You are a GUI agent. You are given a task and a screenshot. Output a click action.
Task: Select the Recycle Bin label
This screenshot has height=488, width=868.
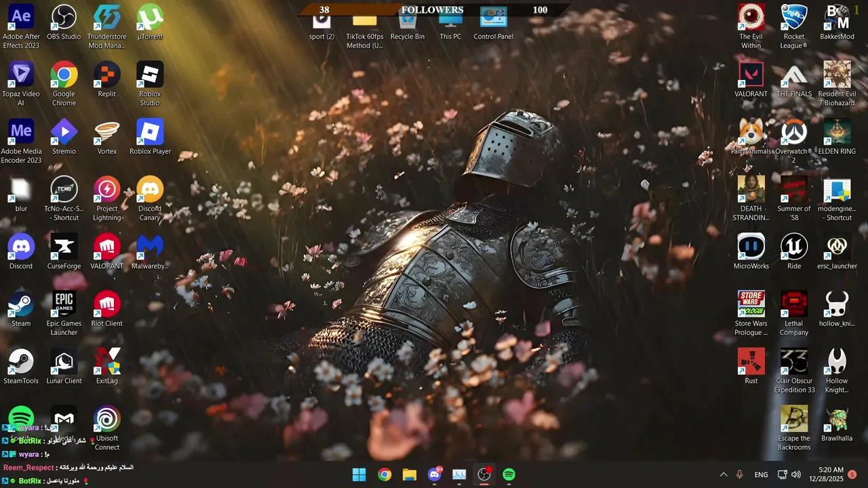point(407,37)
